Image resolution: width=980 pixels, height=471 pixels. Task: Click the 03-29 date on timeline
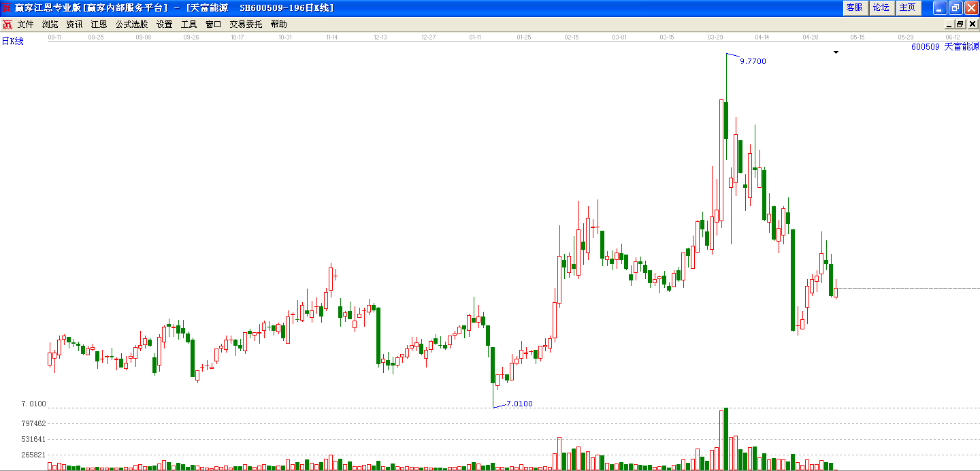(715, 37)
